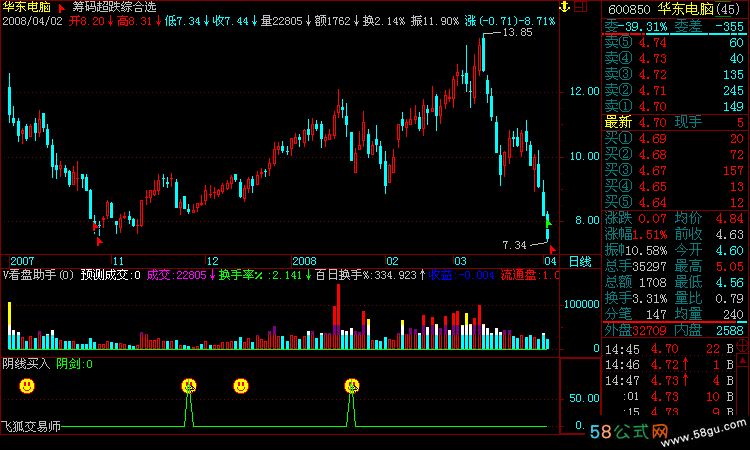750x450 pixels.
Task: Click the 最高 5.05 value
Action: point(709,267)
